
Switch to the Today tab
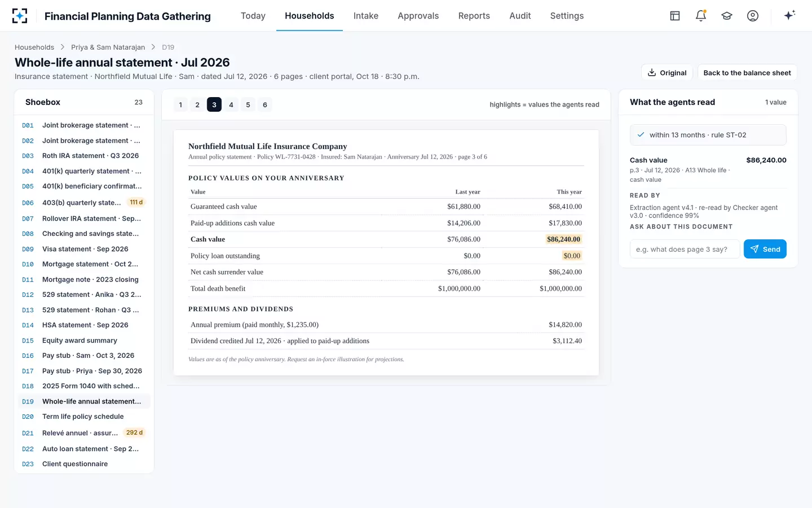click(x=253, y=16)
